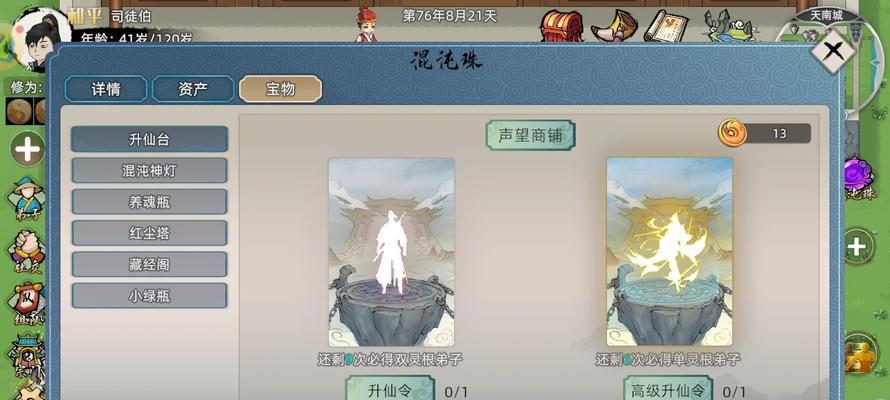Open the 声望商铺 shop button
Viewport: 890px width, 400px height.
click(530, 135)
